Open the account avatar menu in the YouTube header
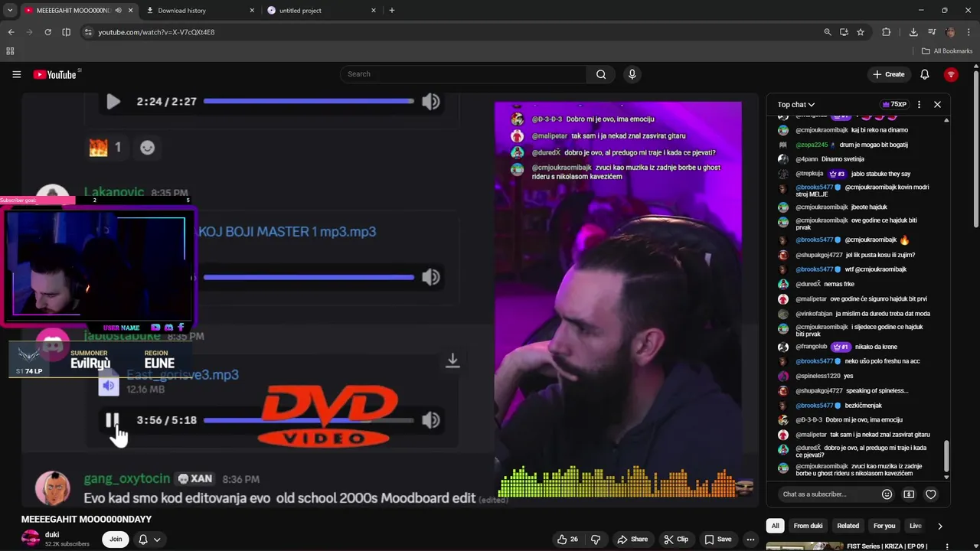980x551 pixels. (x=951, y=74)
